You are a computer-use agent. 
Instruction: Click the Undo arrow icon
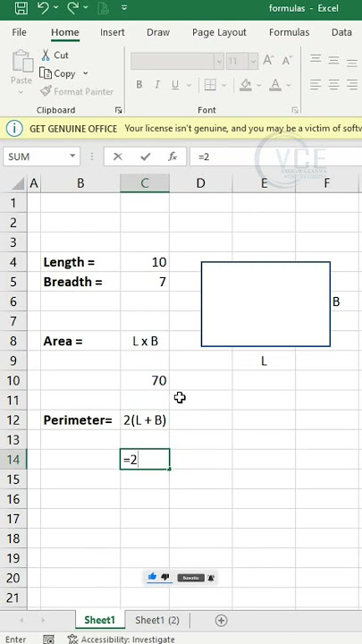click(x=44, y=8)
